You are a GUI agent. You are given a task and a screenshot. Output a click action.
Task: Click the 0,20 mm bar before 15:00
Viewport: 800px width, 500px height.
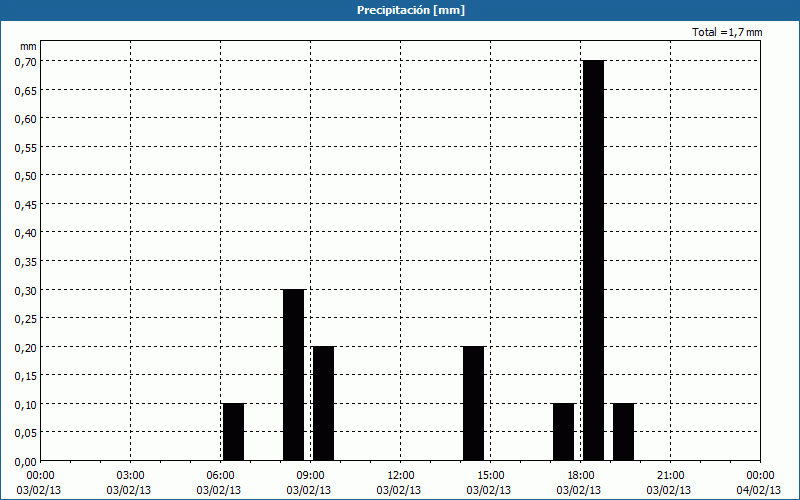(x=473, y=404)
